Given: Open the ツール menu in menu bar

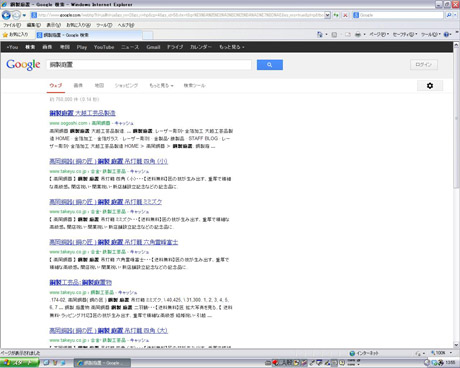Looking at the screenshot, I should pos(104,25).
